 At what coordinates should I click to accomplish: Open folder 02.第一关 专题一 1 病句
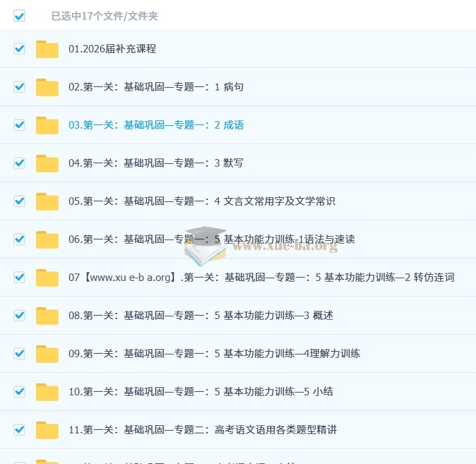point(156,87)
